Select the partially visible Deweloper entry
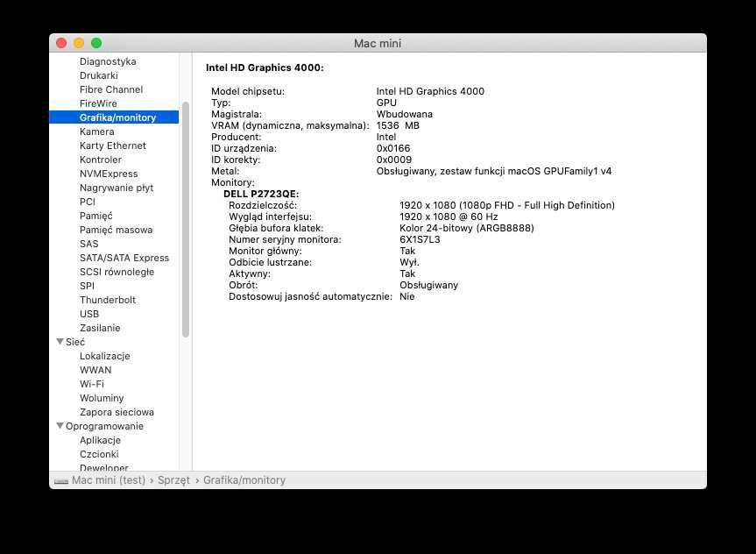The width and height of the screenshot is (756, 554). (x=103, y=467)
